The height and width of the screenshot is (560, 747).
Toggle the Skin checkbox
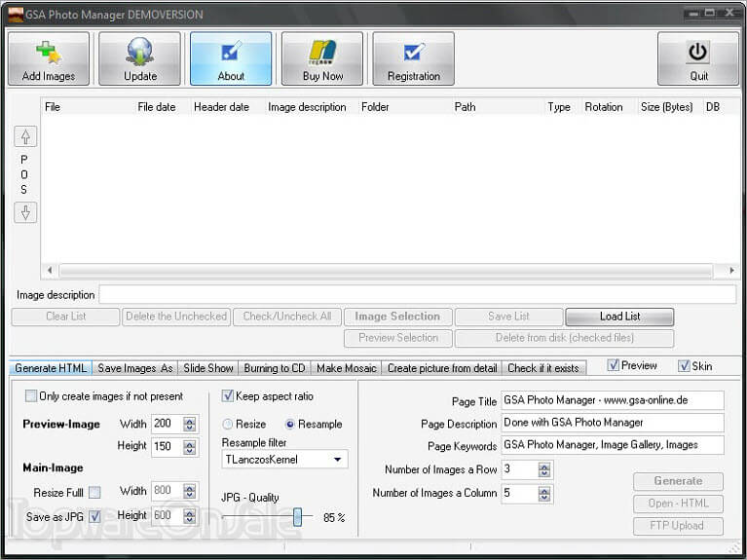pos(684,366)
